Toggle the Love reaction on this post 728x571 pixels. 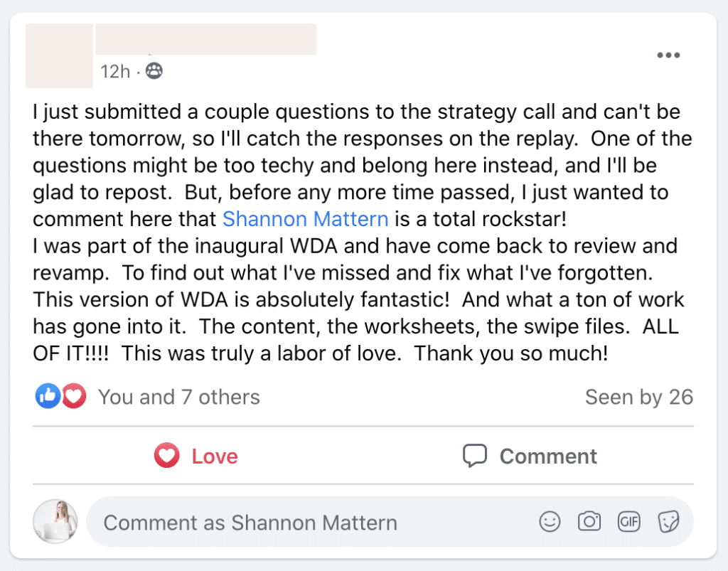pyautogui.click(x=196, y=456)
